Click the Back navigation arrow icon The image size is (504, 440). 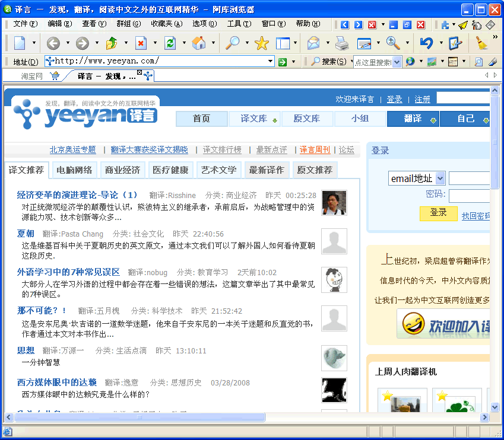coord(53,43)
